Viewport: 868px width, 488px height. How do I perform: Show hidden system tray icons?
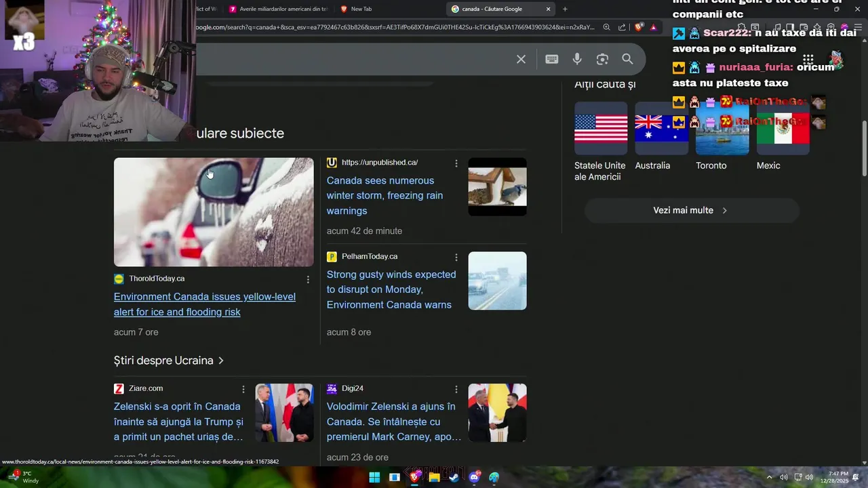(x=769, y=477)
